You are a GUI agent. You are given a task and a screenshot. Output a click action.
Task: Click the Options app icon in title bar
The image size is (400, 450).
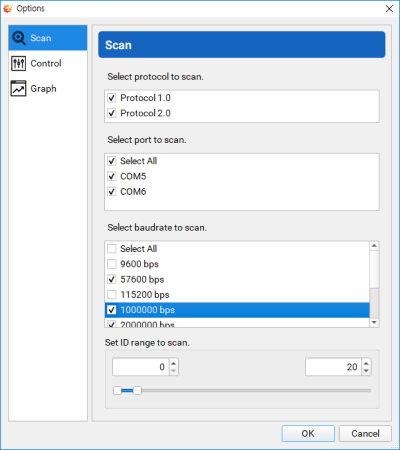(x=8, y=9)
